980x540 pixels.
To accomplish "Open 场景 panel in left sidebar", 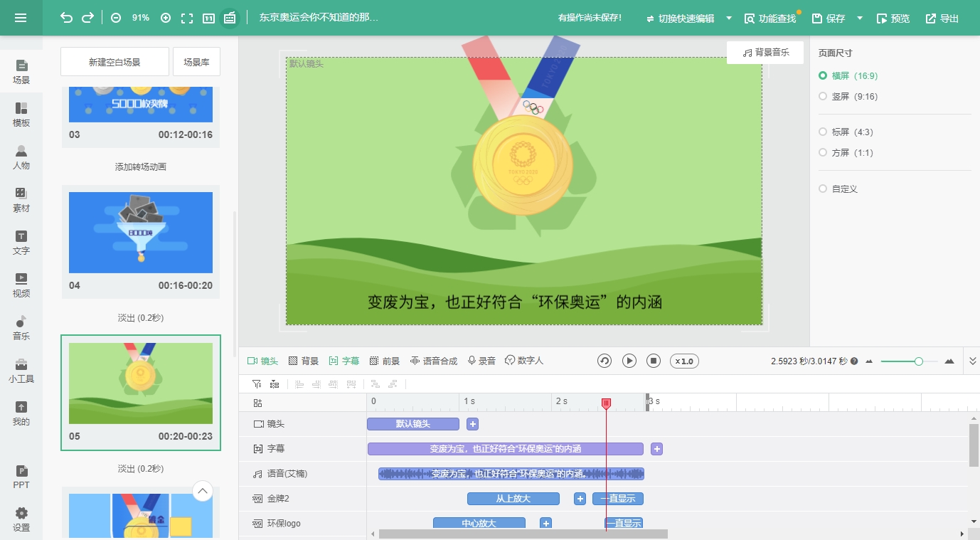I will [21, 72].
